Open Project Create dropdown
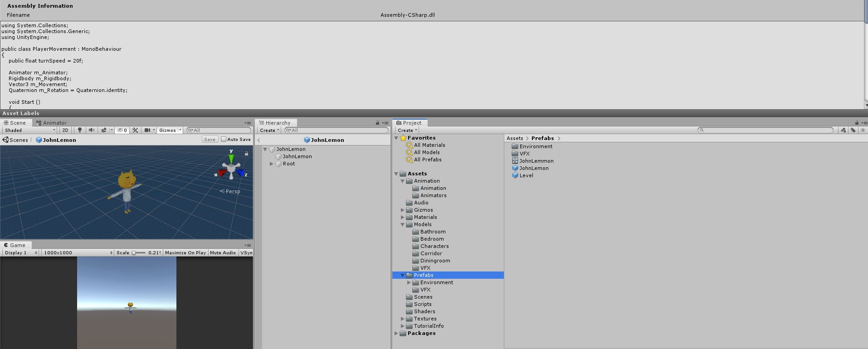868x349 pixels. (x=407, y=130)
